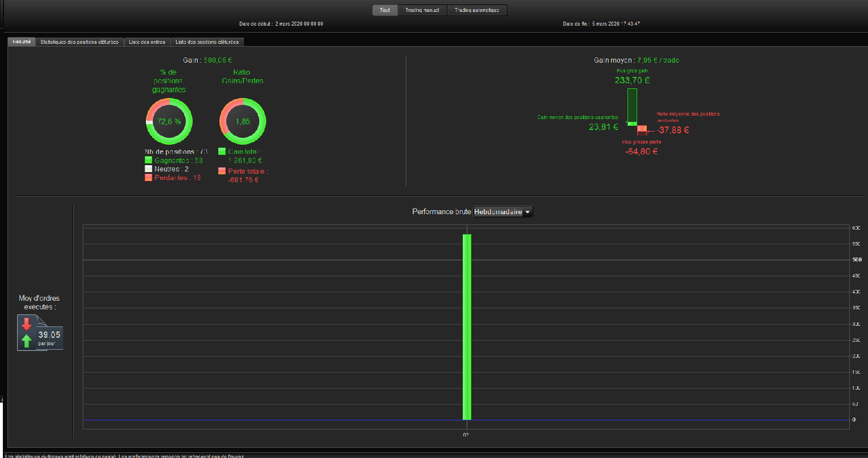Click the green Gagnantes legend square
The image size is (868, 458).
(149, 160)
